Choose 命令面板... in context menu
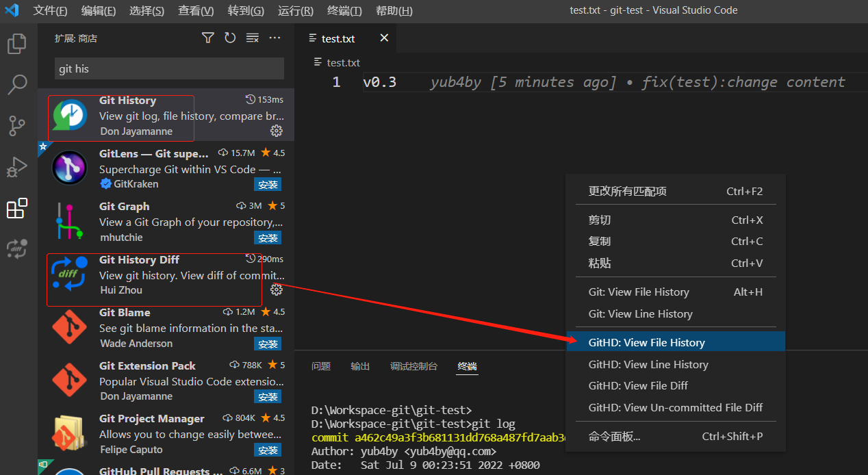 [x=676, y=437]
